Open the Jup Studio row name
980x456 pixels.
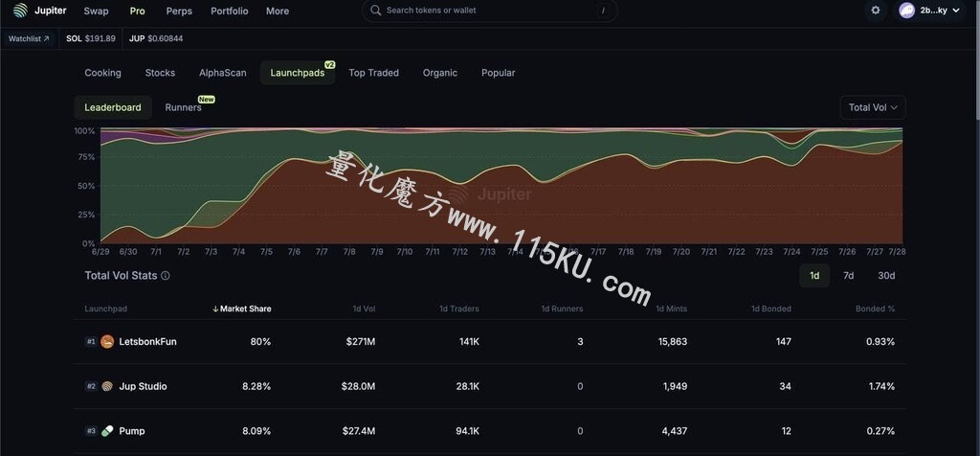click(x=144, y=387)
